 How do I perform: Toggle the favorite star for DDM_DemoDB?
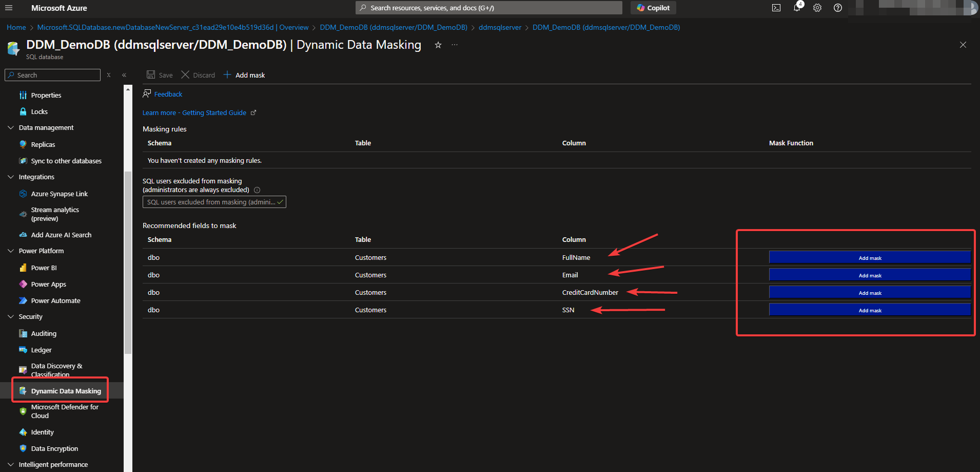(438, 45)
